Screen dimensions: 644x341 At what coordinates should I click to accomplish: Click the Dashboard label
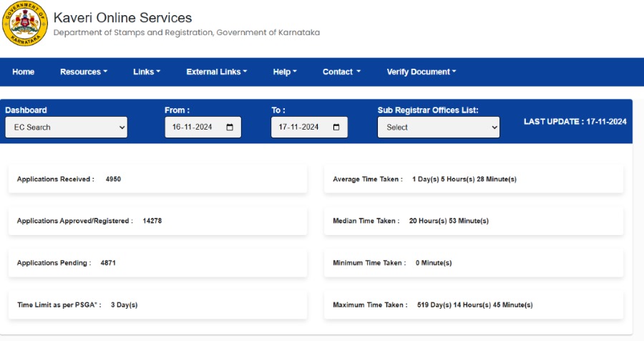click(26, 110)
